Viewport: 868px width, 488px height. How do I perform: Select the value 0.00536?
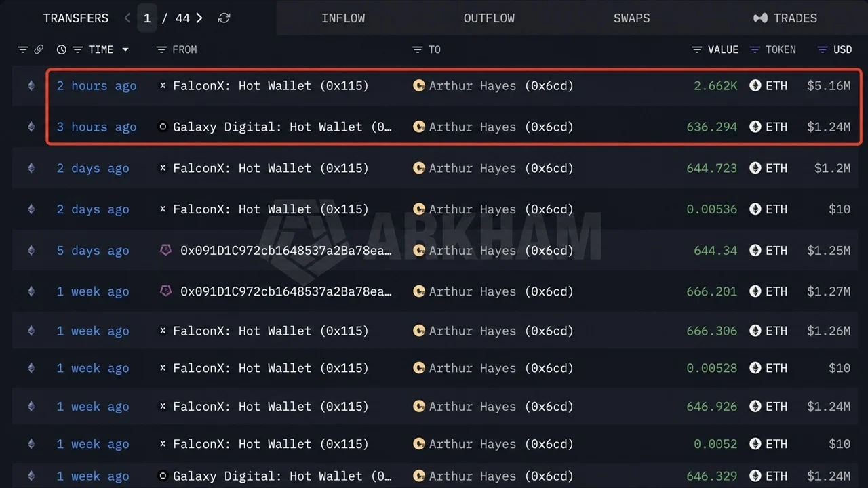(712, 209)
